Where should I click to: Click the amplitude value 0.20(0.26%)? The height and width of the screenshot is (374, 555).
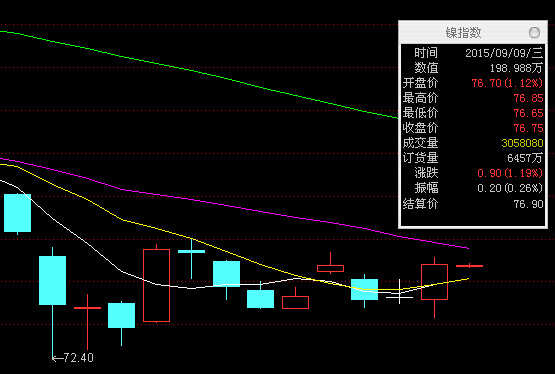510,188
